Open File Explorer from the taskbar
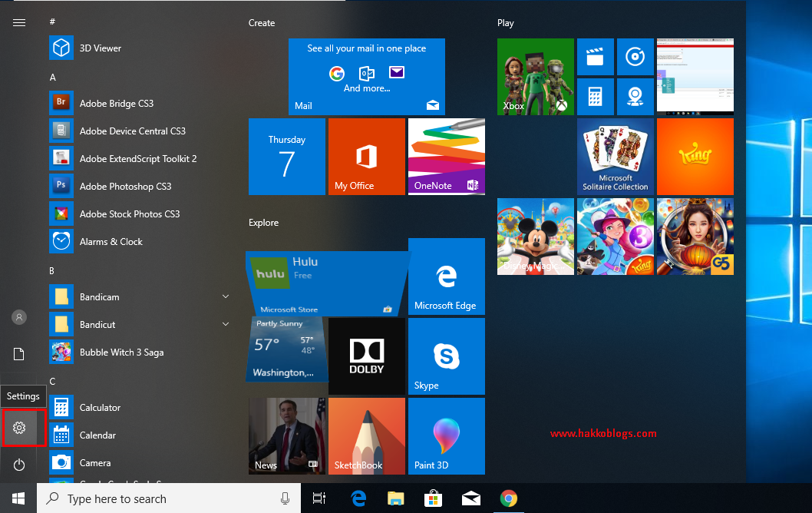The width and height of the screenshot is (812, 513). 395,498
